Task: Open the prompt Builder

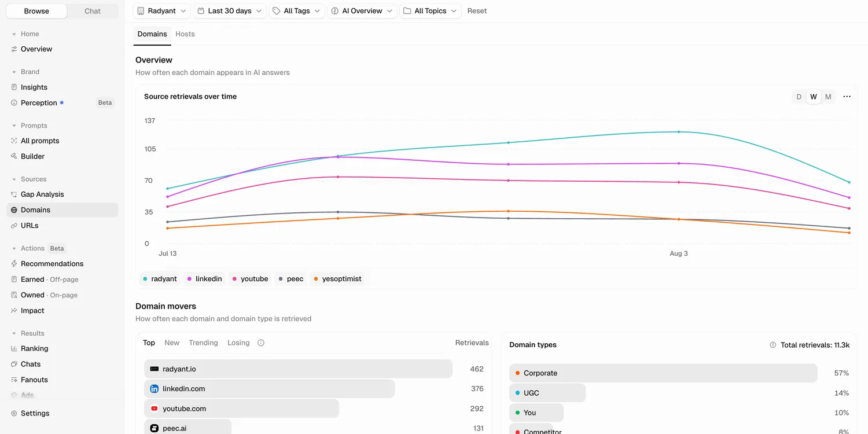Action: click(x=32, y=156)
